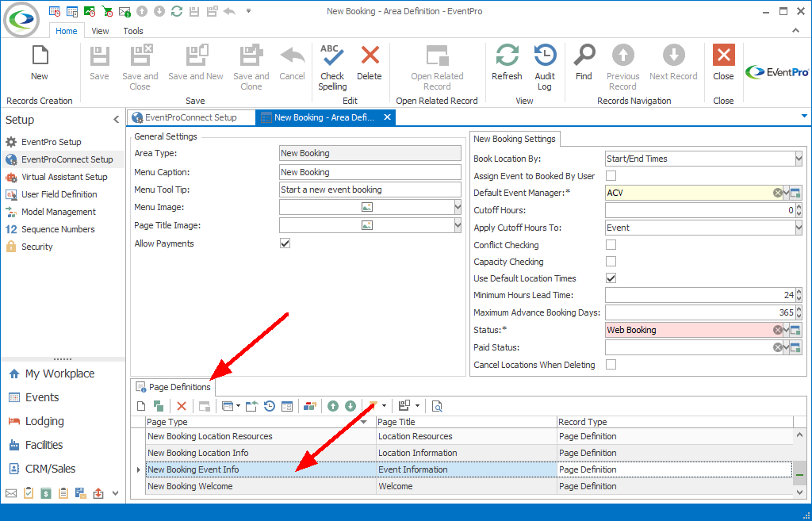
Task: Open the Book Location By dropdown
Action: click(x=799, y=159)
